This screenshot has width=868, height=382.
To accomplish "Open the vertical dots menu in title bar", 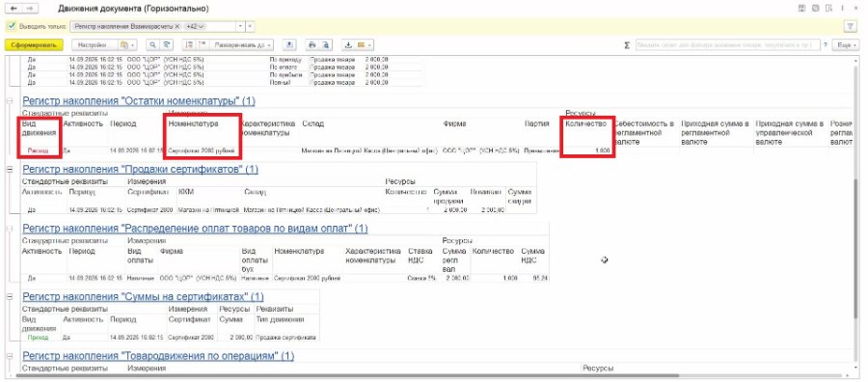I will click(843, 9).
